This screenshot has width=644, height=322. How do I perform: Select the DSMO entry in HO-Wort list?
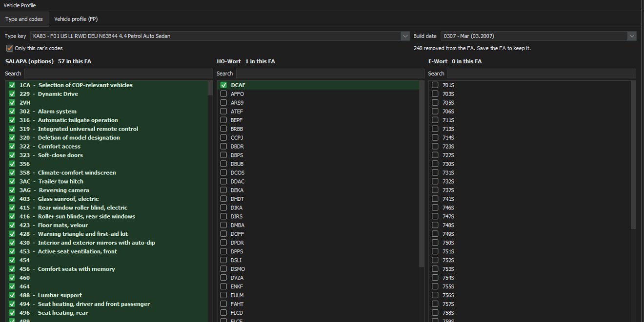[x=318, y=269]
